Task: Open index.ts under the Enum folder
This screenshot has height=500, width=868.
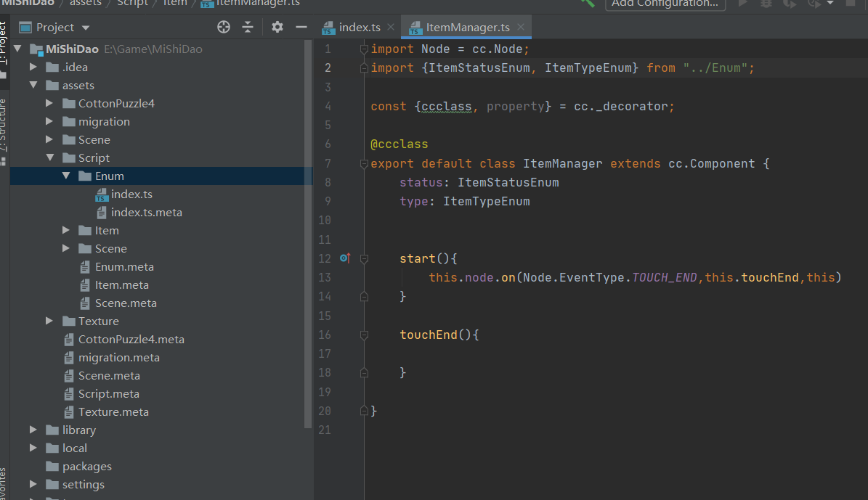Action: point(131,194)
